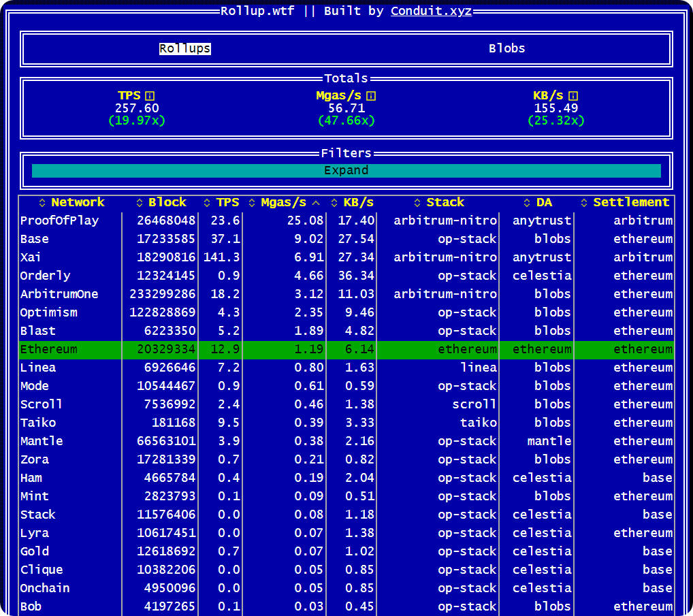The image size is (693, 616).
Task: Click Taiko's stack value taiko
Action: (479, 423)
